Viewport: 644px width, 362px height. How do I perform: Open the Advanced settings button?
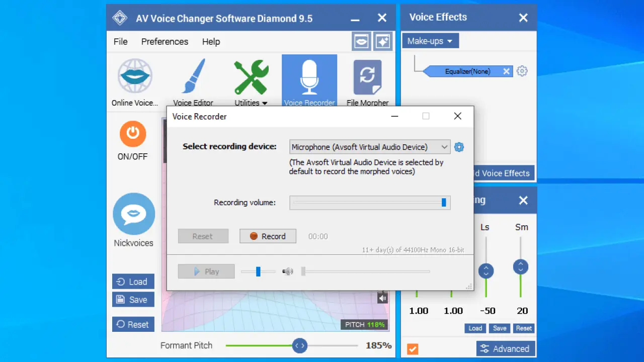pyautogui.click(x=506, y=348)
